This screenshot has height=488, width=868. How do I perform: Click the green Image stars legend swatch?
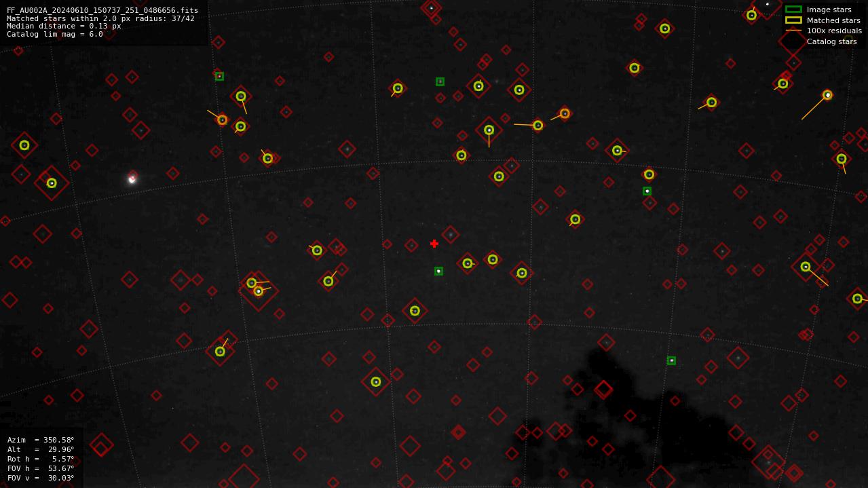[x=793, y=10]
